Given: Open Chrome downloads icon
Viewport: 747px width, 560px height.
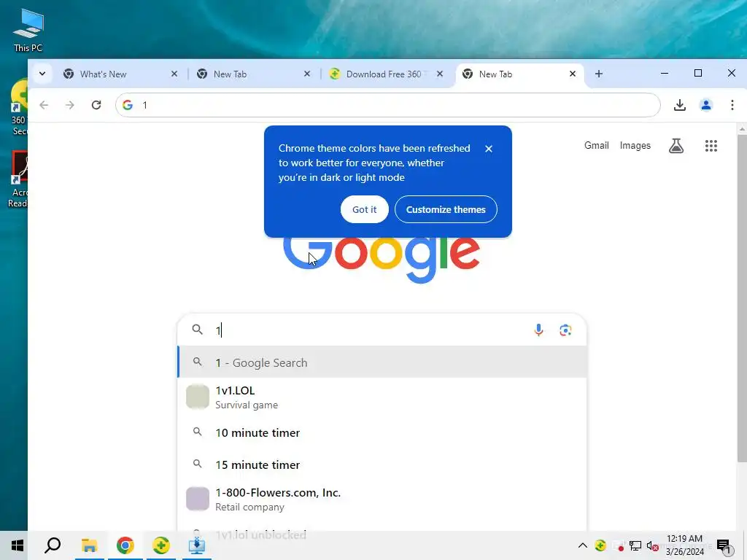Looking at the screenshot, I should (680, 105).
